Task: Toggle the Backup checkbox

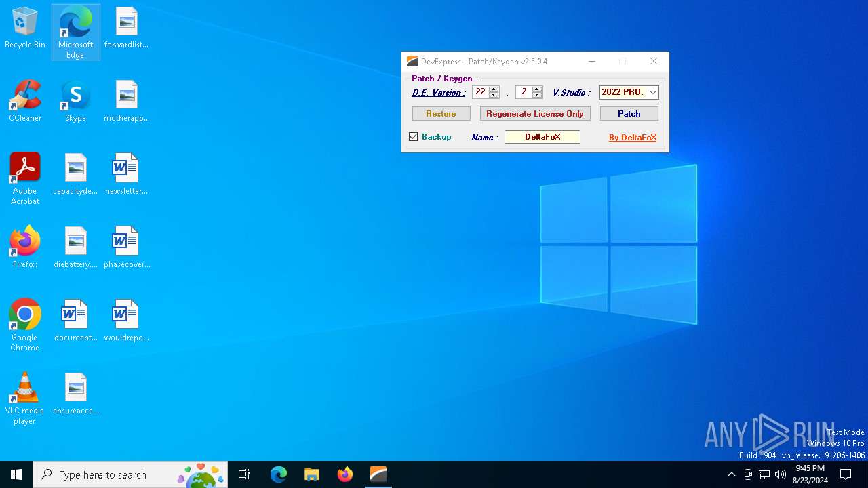Action: click(x=414, y=137)
